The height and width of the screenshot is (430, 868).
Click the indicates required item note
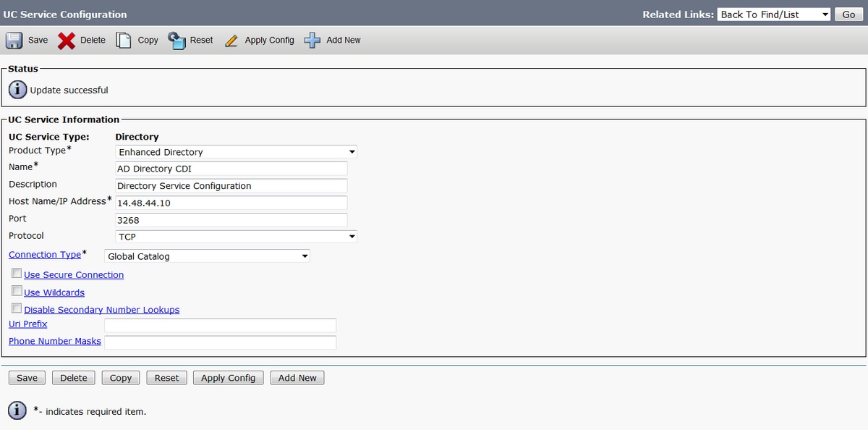(90, 411)
